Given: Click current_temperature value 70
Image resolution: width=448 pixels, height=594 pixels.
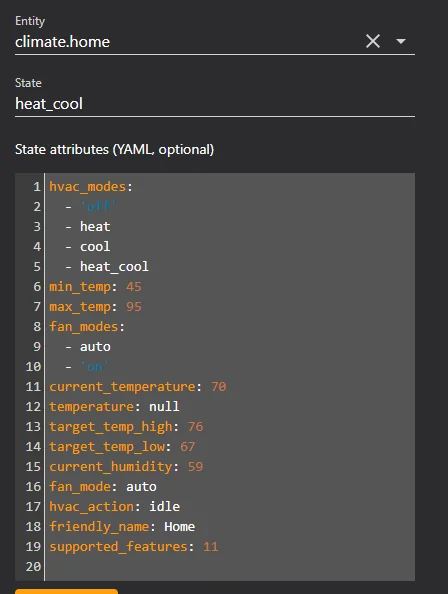Looking at the screenshot, I should (219, 386).
